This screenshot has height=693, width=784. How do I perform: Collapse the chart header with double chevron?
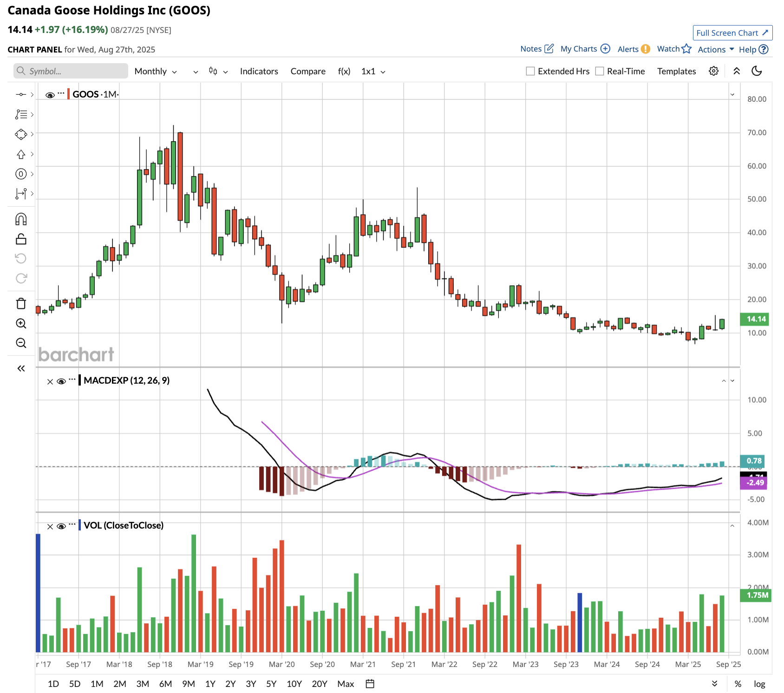click(x=737, y=71)
